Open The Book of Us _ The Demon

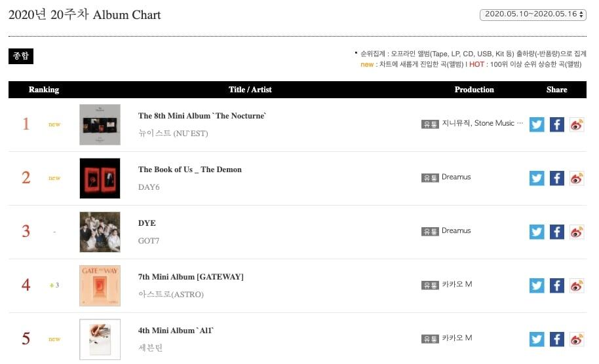(x=189, y=170)
